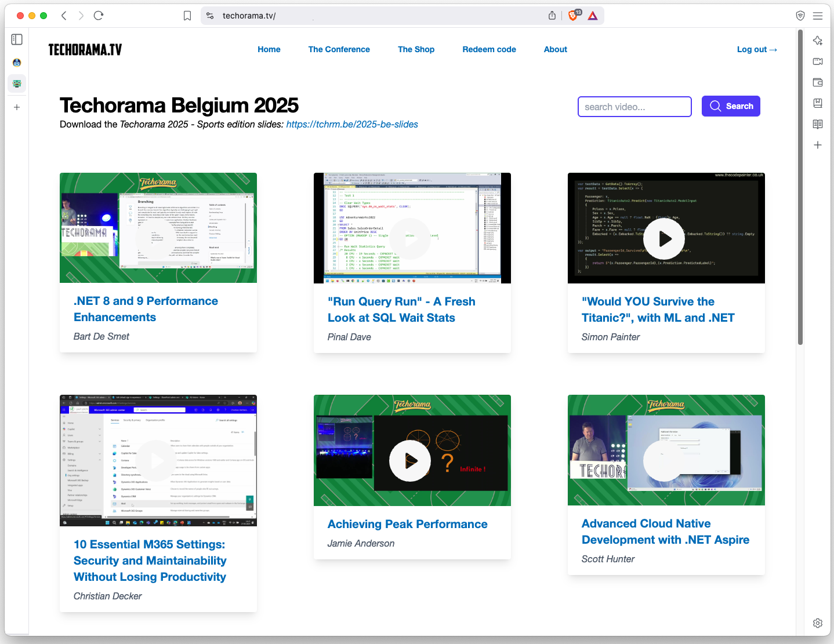This screenshot has width=834, height=644.
Task: Open Run Query Run SQL Wait Stats title
Action: click(401, 310)
